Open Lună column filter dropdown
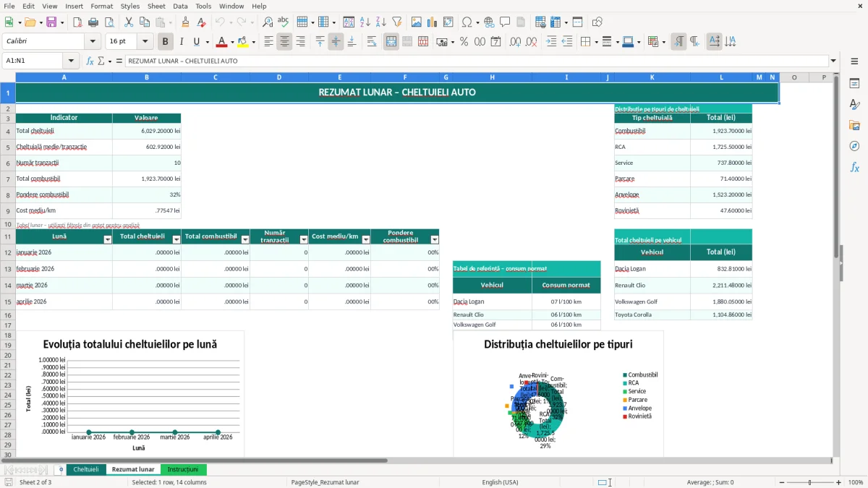 pos(108,239)
